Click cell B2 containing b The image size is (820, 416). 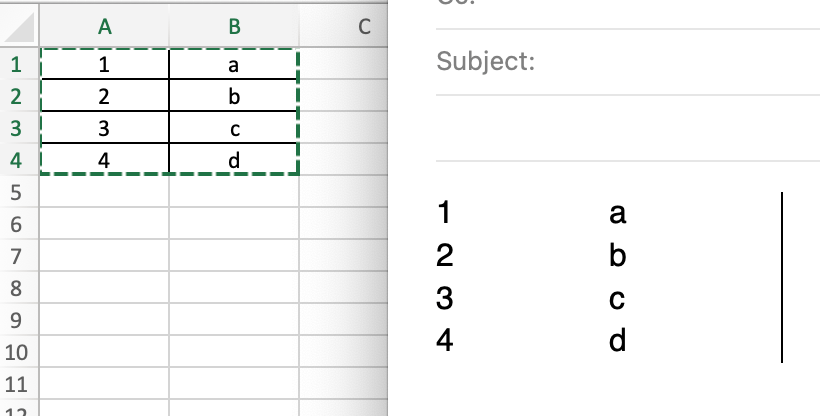(234, 96)
